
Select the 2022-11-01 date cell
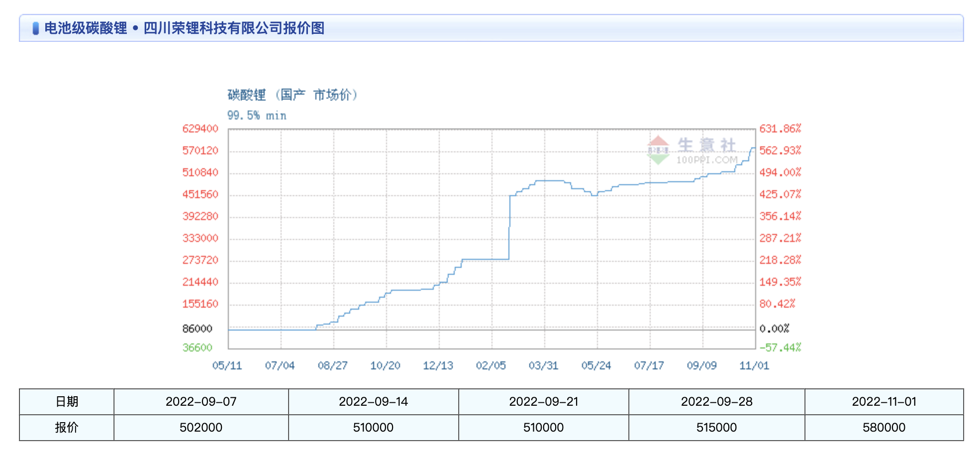pyautogui.click(x=884, y=402)
